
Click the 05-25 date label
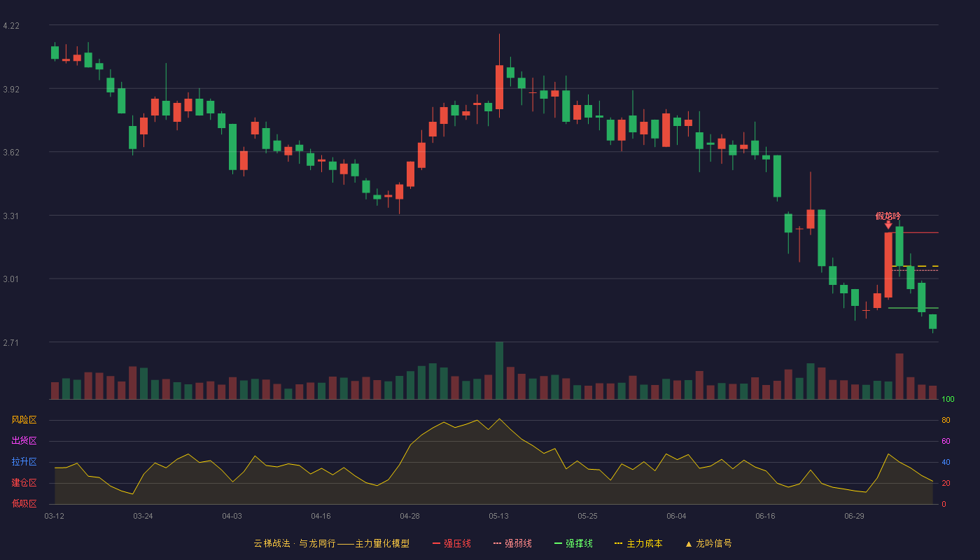(587, 516)
